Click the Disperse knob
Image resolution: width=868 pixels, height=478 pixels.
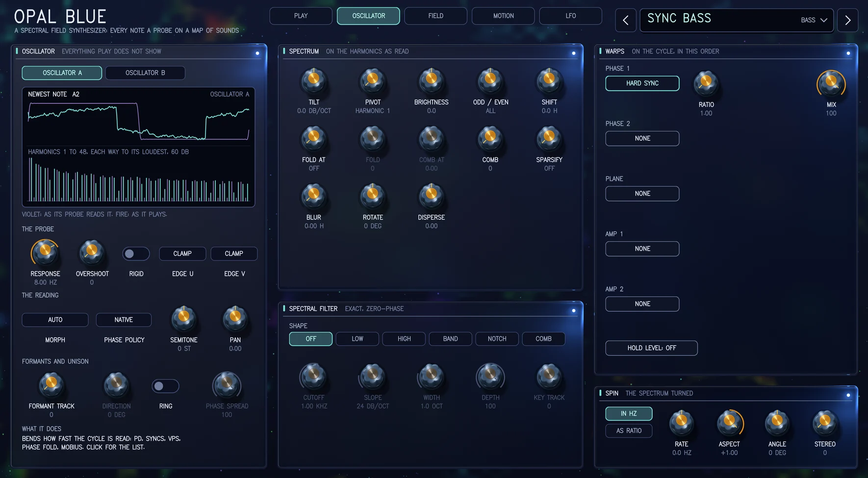[x=431, y=196]
